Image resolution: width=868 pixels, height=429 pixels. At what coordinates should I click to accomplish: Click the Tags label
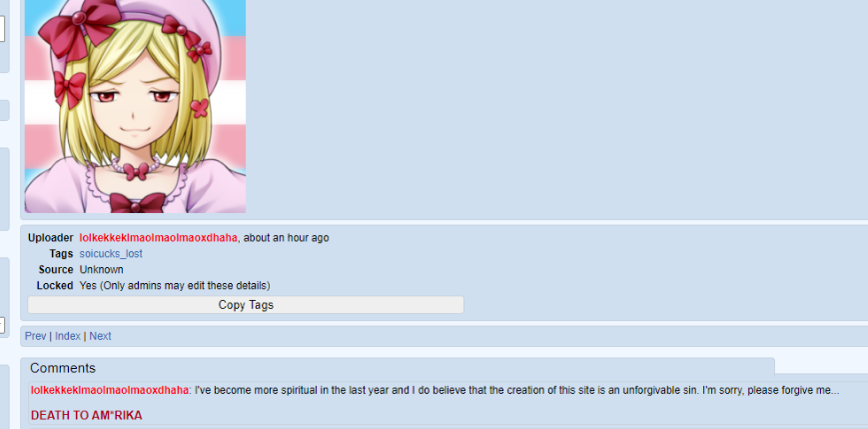(x=61, y=254)
